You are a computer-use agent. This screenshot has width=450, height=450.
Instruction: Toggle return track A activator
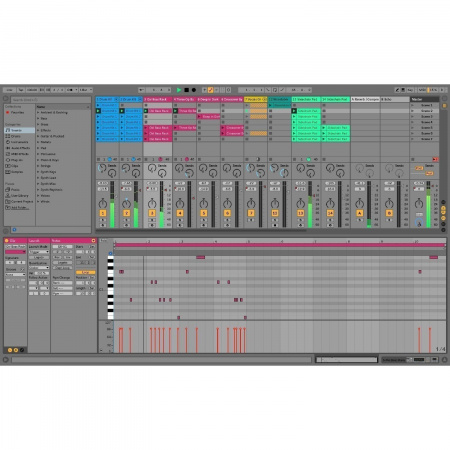[359, 213]
